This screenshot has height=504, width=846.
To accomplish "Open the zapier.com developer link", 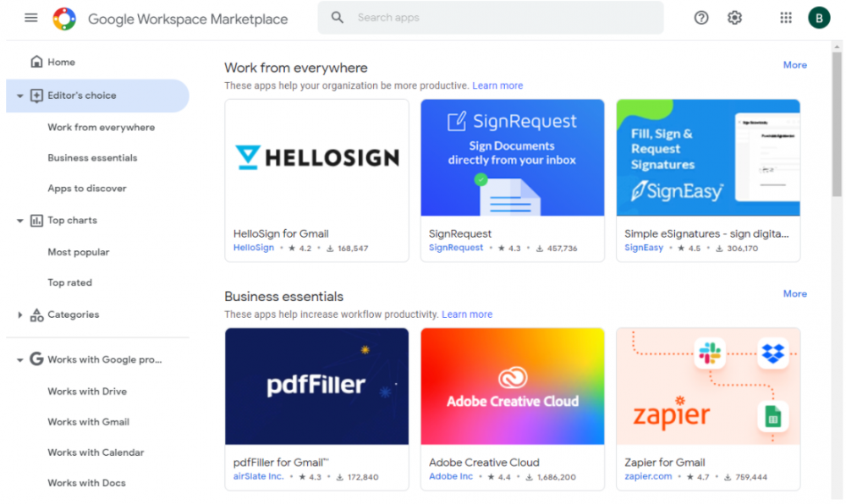I will 648,476.
